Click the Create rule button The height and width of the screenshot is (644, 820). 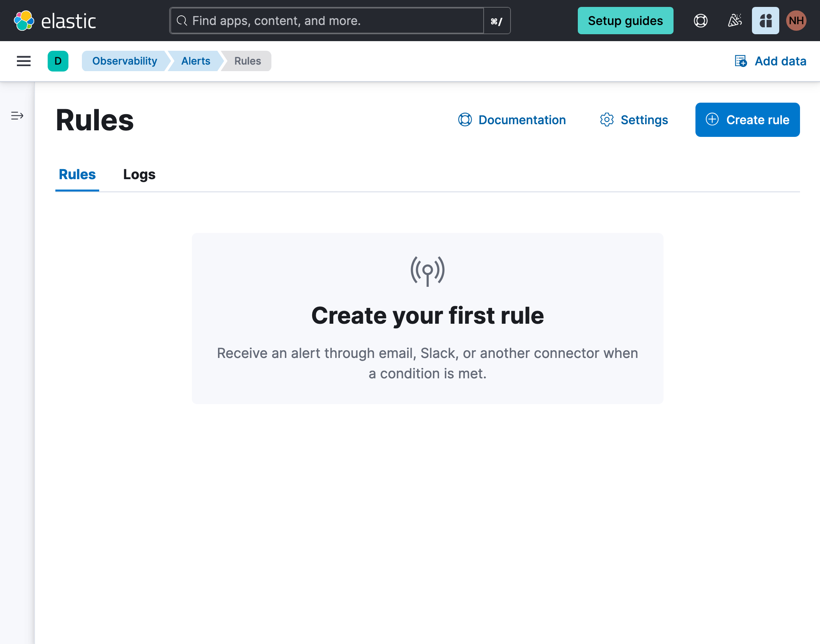pyautogui.click(x=748, y=120)
